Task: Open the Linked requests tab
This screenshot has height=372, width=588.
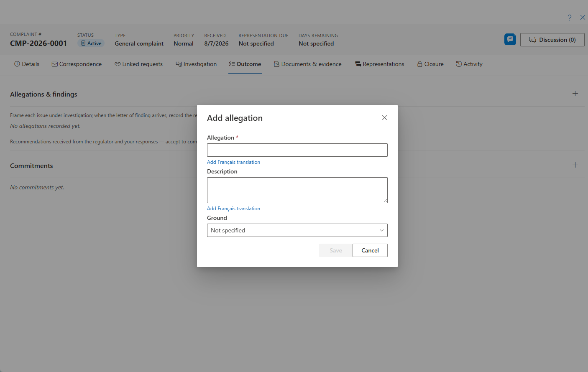Action: 138,64
